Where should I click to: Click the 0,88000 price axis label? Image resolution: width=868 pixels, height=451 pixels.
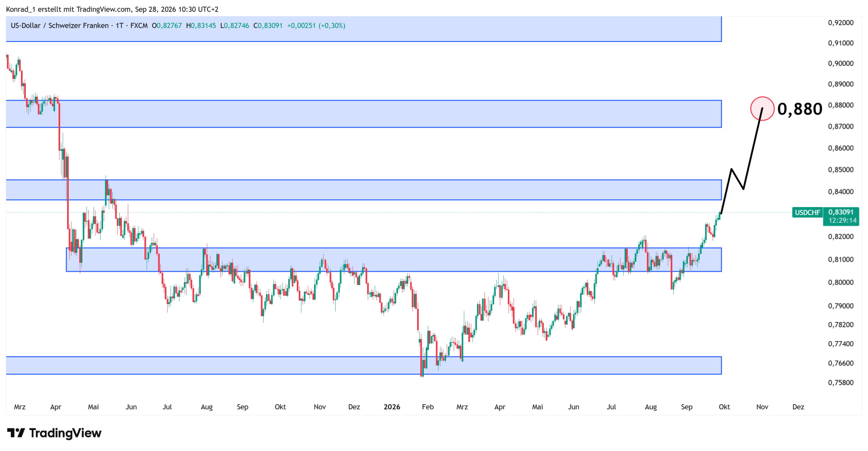(841, 105)
